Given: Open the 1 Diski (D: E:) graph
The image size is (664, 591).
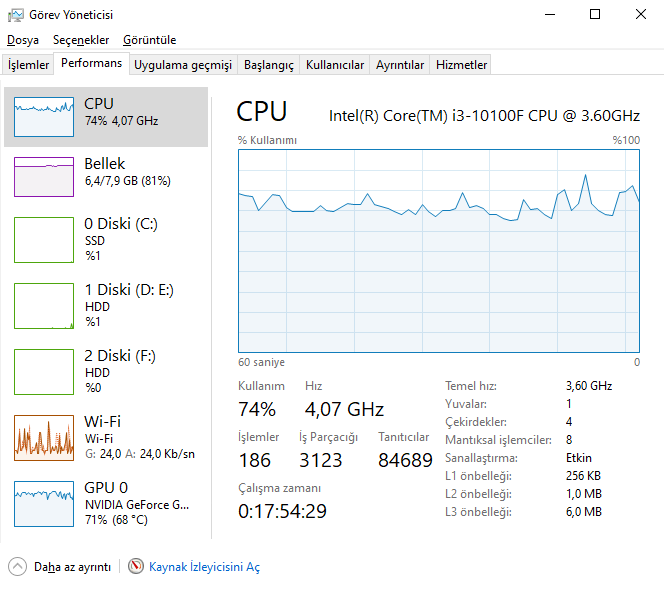Looking at the screenshot, I should point(44,305).
